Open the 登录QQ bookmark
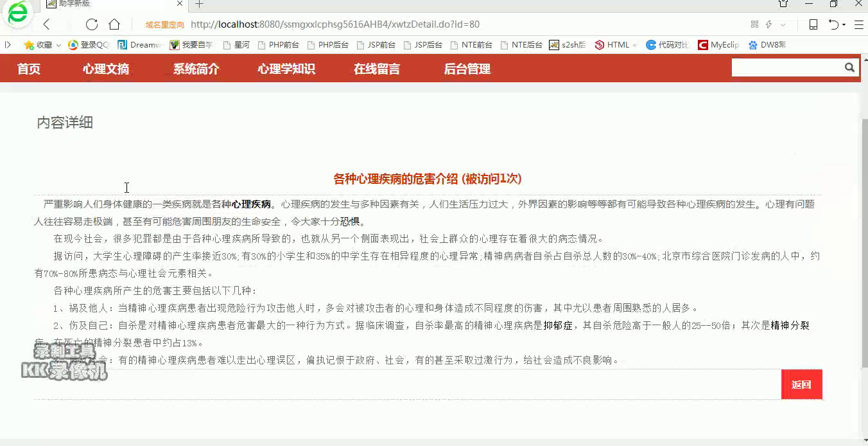 [89, 45]
